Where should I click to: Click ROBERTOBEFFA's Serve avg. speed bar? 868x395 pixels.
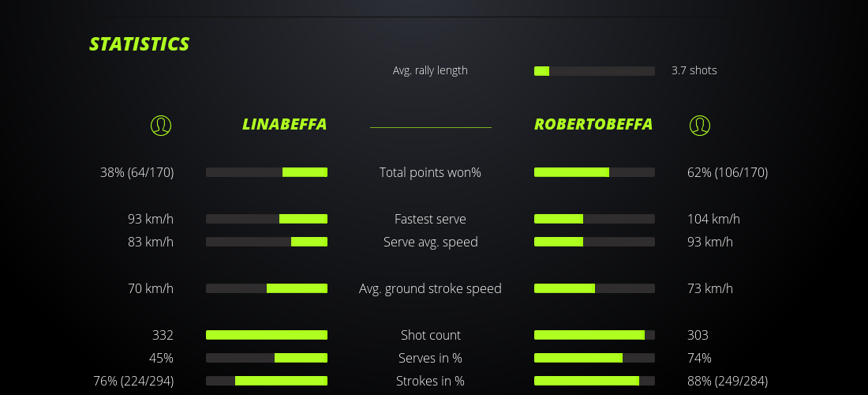click(594, 242)
